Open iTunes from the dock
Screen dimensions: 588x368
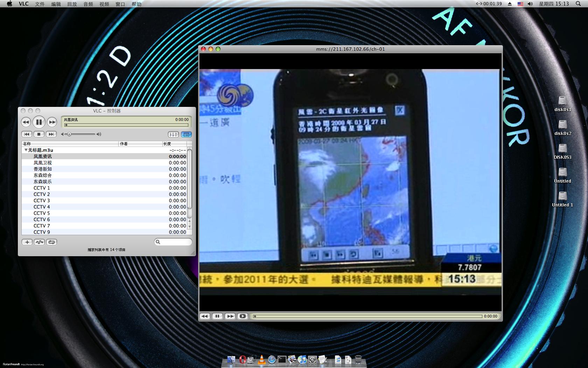(x=302, y=359)
